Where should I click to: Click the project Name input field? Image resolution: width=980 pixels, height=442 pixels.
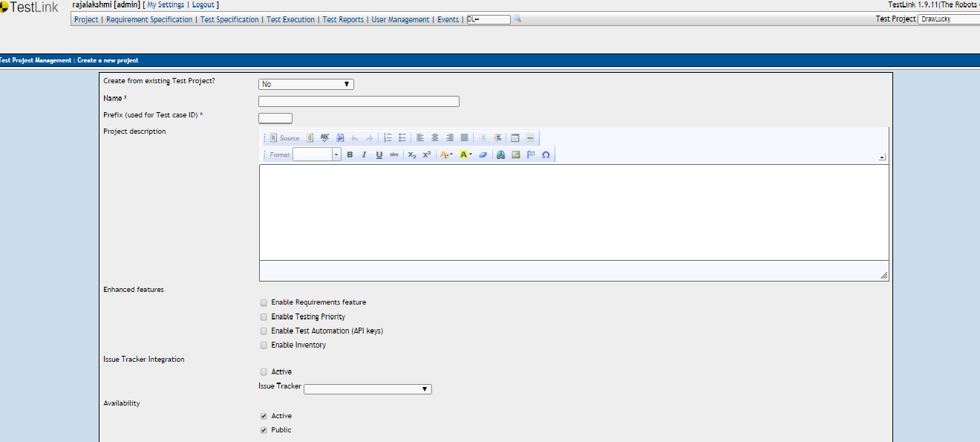point(359,102)
